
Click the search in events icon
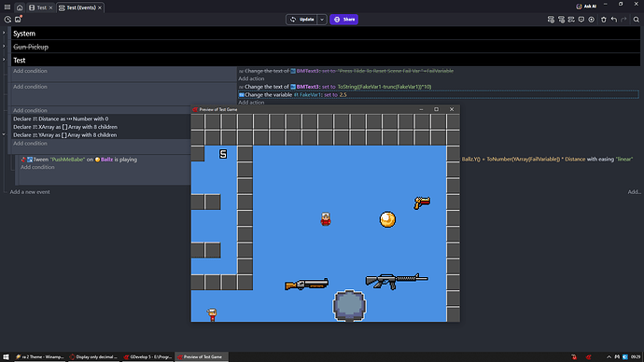[636, 20]
